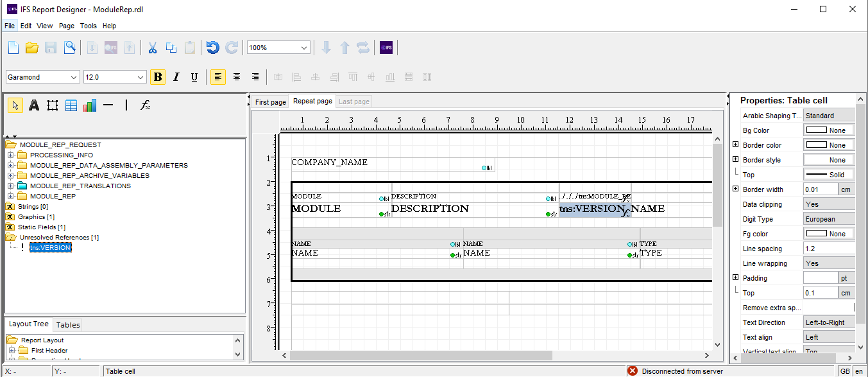Click the Graphics [1] node icon

(x=10, y=217)
